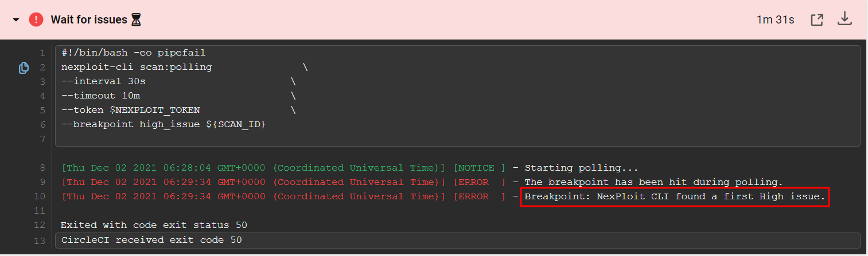Select line number 13 CircleCI exit code
This screenshot has width=868, height=256.
point(40,241)
